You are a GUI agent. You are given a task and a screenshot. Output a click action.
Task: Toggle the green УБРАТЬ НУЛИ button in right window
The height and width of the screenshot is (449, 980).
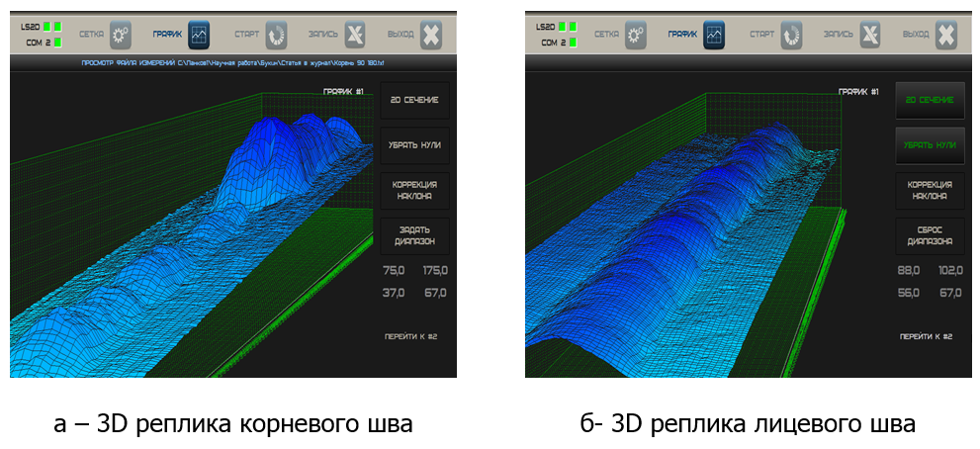tap(930, 145)
